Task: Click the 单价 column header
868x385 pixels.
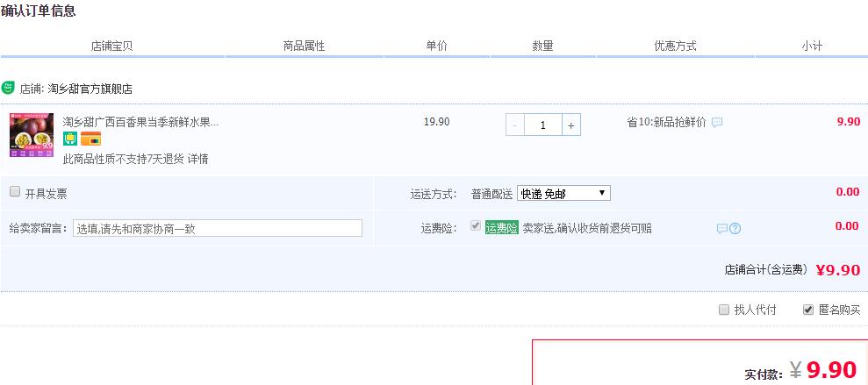Action: (436, 46)
